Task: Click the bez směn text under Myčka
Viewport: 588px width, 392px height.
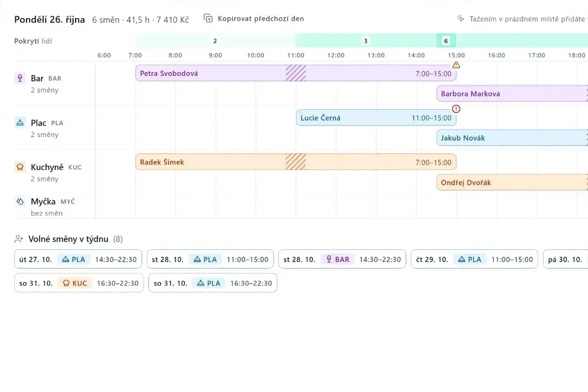Action: 47,213
